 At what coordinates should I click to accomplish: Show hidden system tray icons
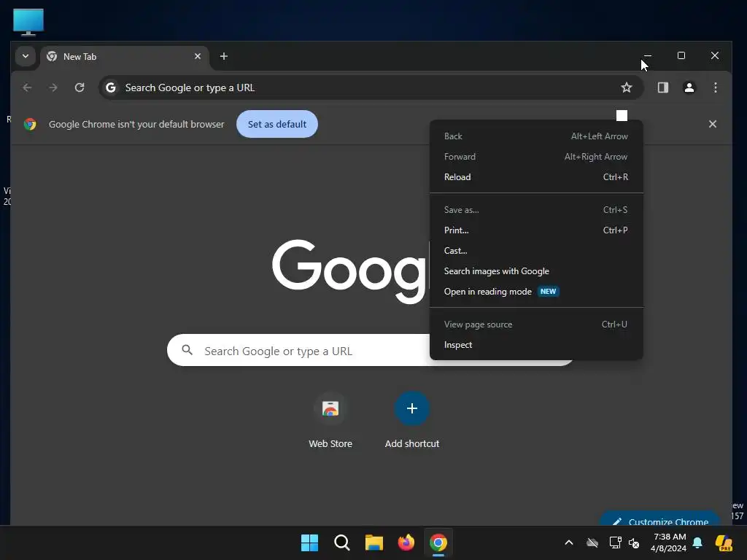click(x=569, y=542)
